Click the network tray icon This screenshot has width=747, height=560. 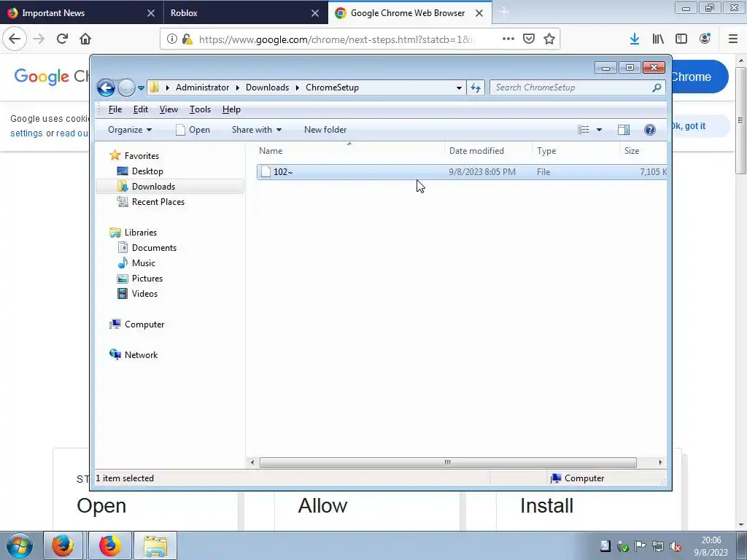[658, 547]
